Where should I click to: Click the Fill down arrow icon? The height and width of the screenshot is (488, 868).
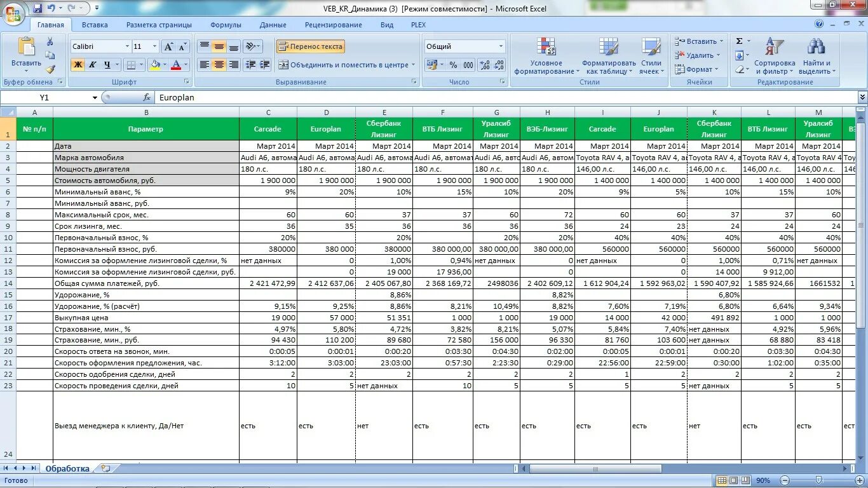click(x=740, y=55)
